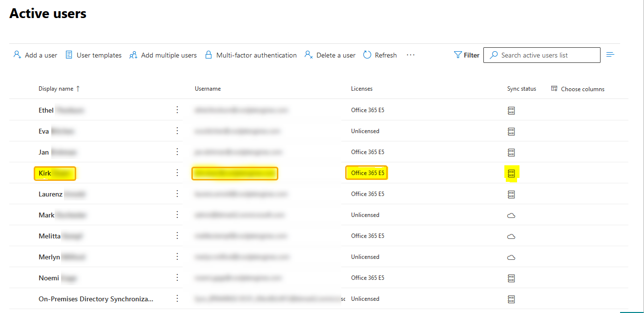Open user Mark's details

tap(62, 215)
